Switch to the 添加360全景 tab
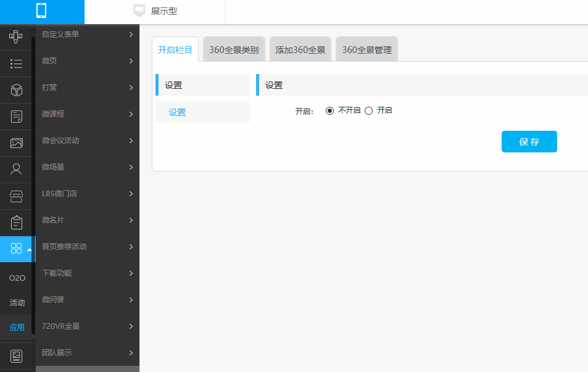The width and height of the screenshot is (588, 372). tap(300, 49)
